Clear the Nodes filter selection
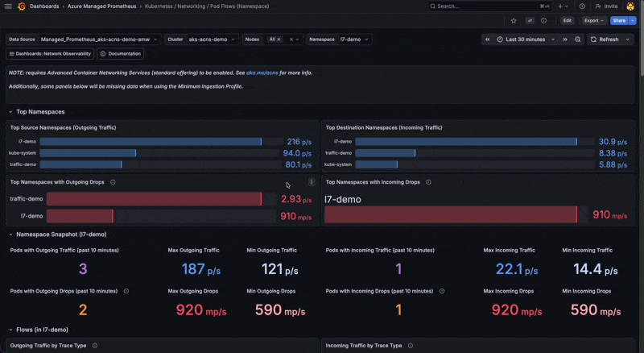Viewport: 644px width, 353px height. [291, 39]
